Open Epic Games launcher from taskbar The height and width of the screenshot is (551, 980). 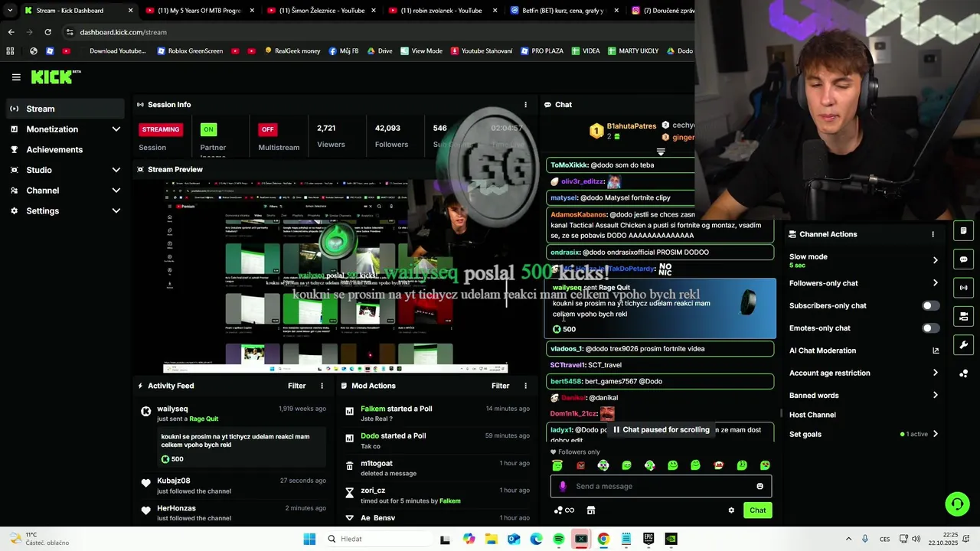tap(648, 539)
